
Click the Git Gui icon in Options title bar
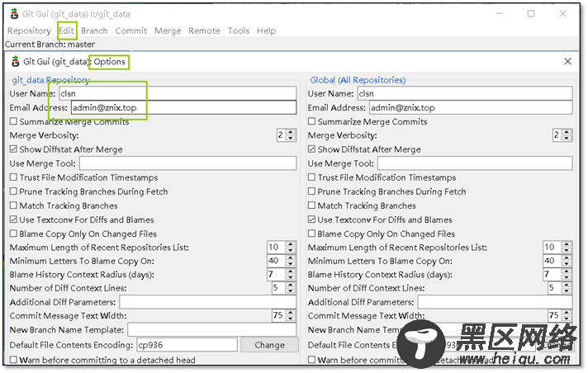(15, 62)
